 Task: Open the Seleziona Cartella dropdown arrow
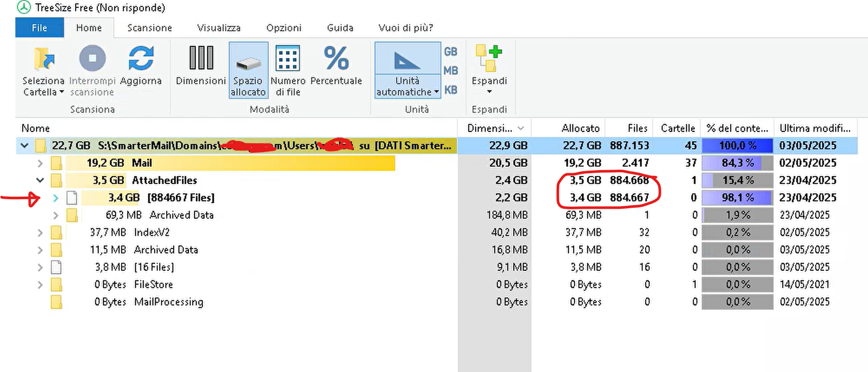coord(62,92)
